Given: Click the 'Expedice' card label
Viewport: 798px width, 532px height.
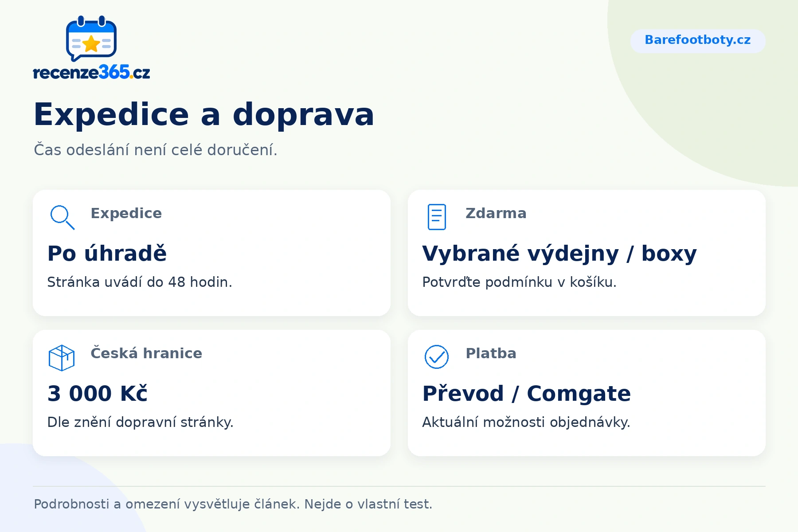Looking at the screenshot, I should click(126, 213).
